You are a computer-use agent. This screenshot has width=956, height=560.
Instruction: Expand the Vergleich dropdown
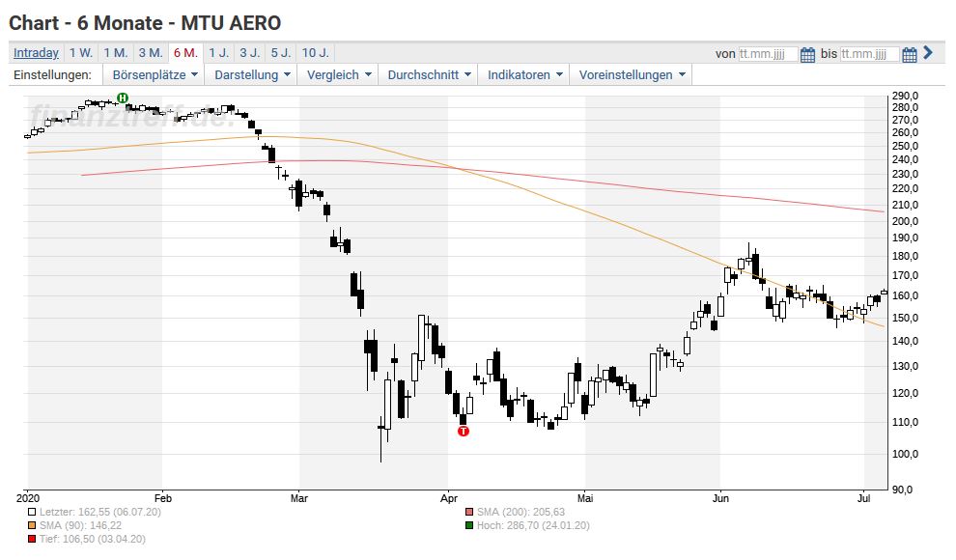tap(338, 75)
